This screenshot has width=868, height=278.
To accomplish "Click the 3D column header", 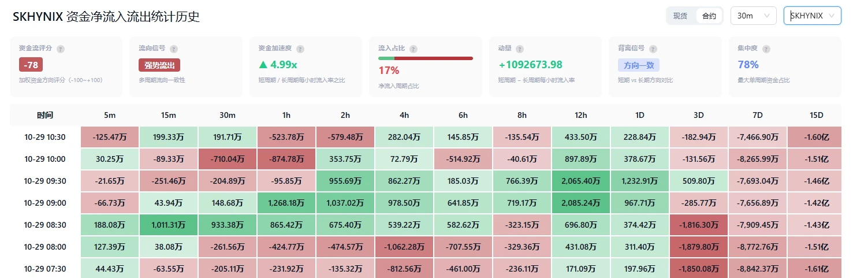I will (x=699, y=115).
